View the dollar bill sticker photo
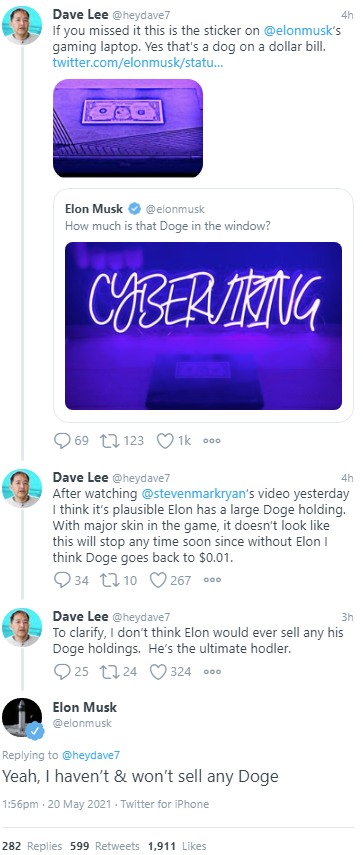363x855 pixels. [x=128, y=128]
